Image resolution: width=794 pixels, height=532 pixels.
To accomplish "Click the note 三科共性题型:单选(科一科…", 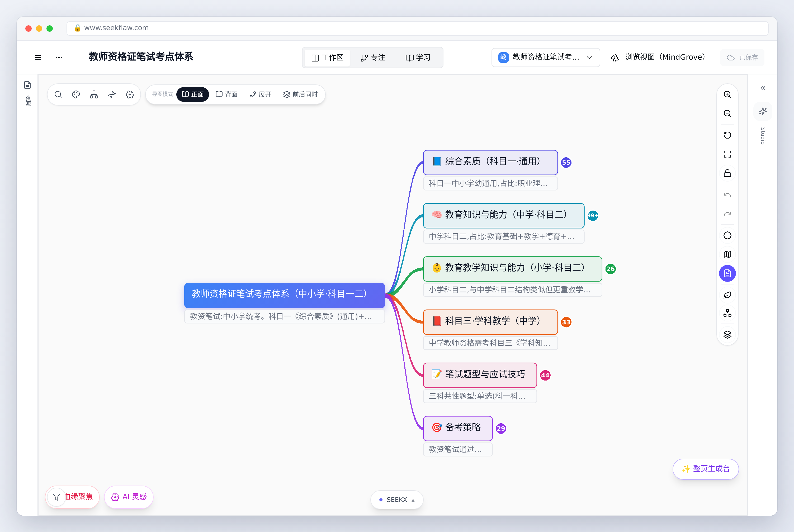I will [480, 396].
